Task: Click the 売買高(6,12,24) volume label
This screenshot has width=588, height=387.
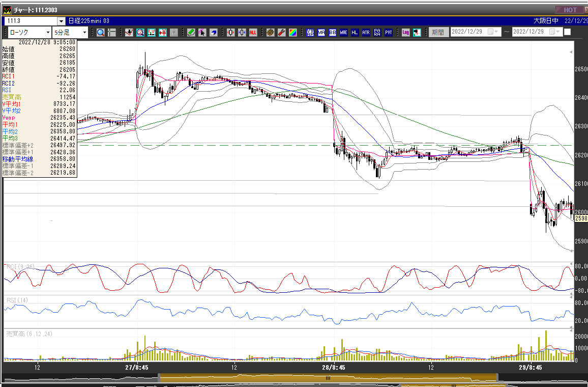Action: (30, 334)
